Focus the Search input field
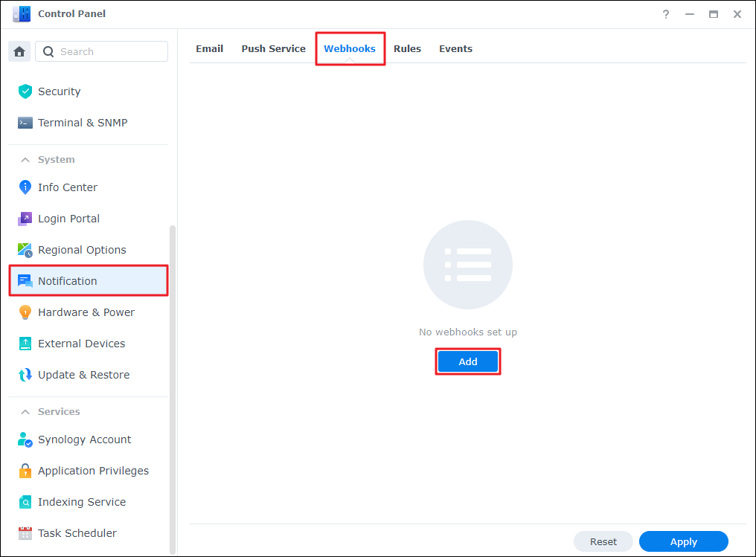This screenshot has width=756, height=557. [x=102, y=51]
